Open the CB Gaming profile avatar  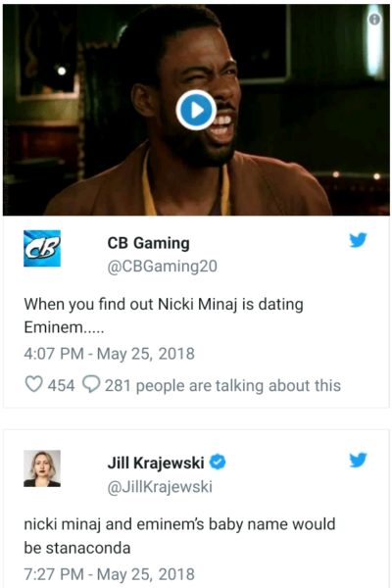[x=42, y=248]
